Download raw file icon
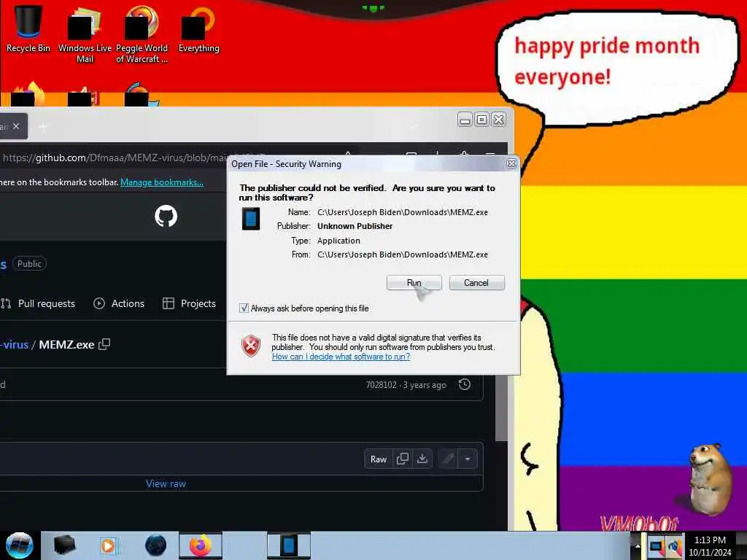This screenshot has width=747, height=560. tap(422, 459)
